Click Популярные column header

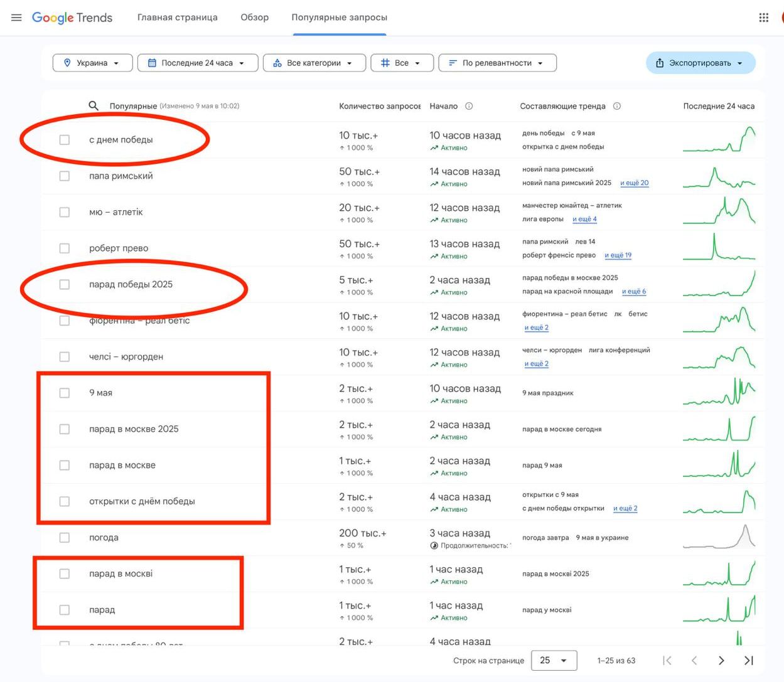point(133,106)
